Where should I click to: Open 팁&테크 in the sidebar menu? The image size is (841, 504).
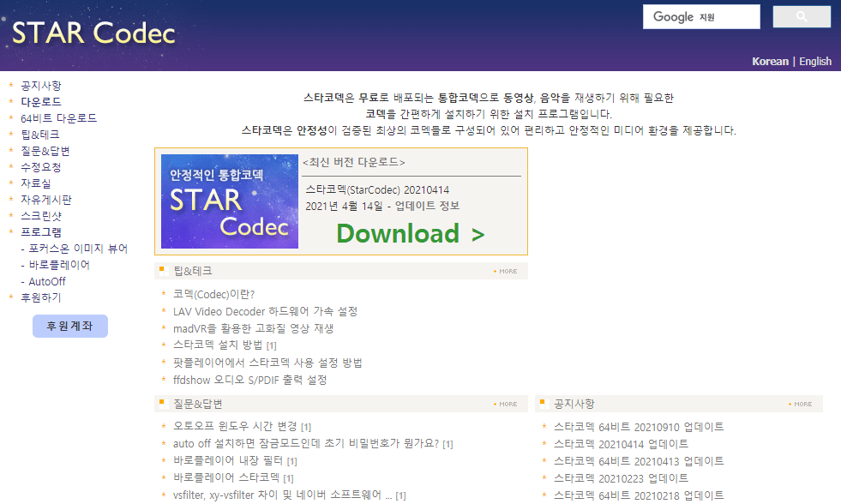pos(39,135)
